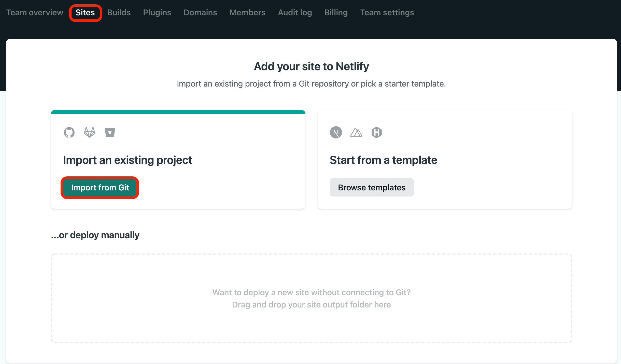
Task: Open the Plugins tab
Action: pyautogui.click(x=157, y=12)
